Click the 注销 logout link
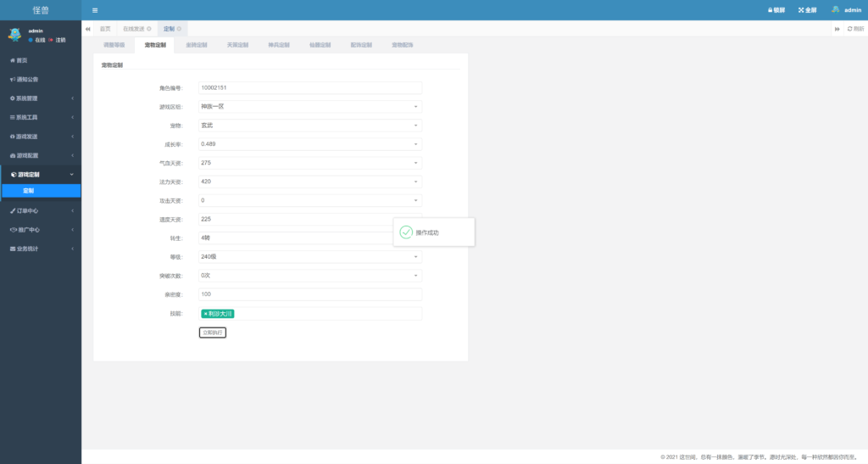This screenshot has height=464, width=868. (x=60, y=40)
